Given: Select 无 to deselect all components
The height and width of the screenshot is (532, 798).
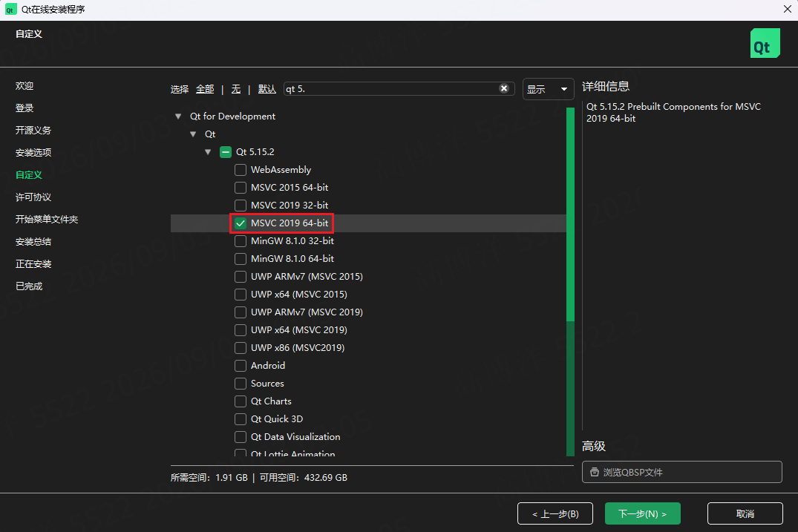Looking at the screenshot, I should point(236,90).
